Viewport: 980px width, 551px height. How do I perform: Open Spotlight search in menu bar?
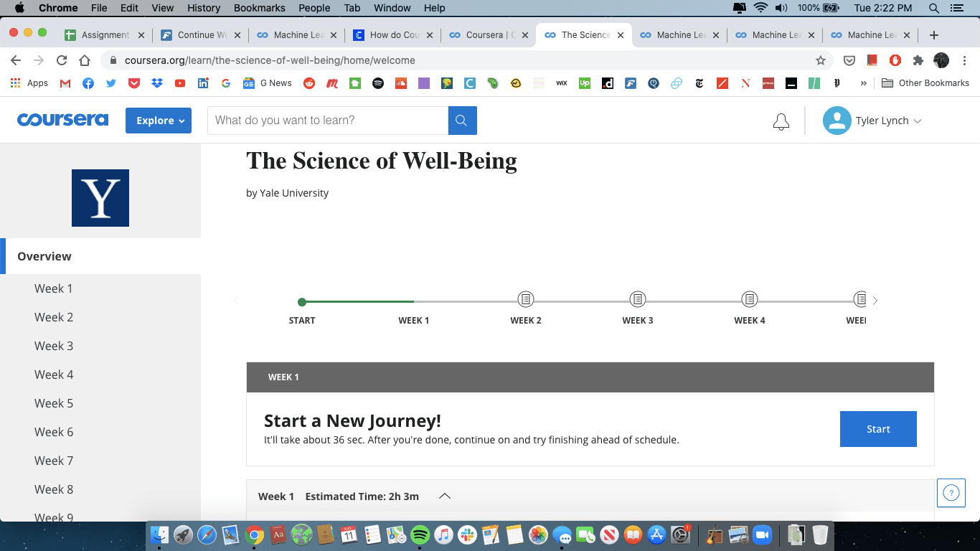[933, 8]
